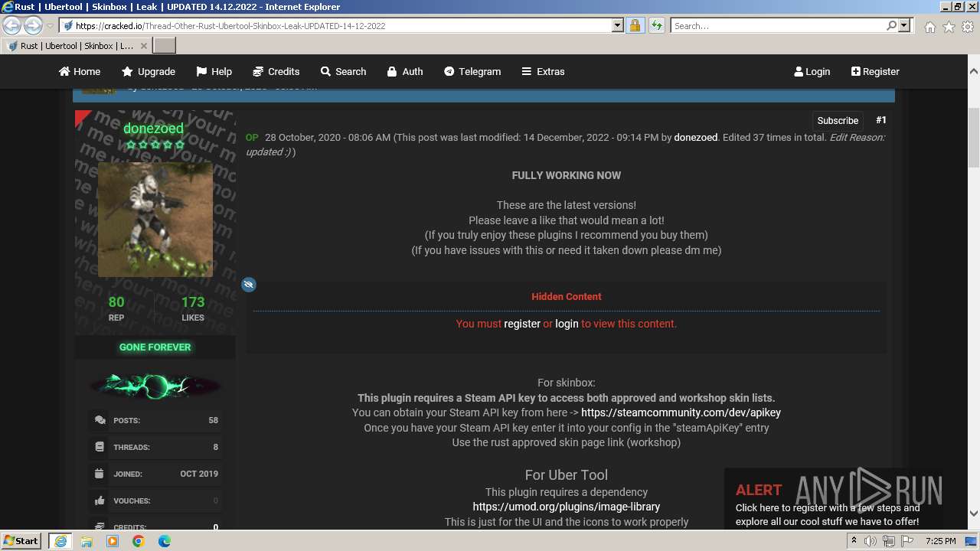The image size is (980, 551).
Task: Click the hidden content eye-slash icon
Action: coord(248,285)
